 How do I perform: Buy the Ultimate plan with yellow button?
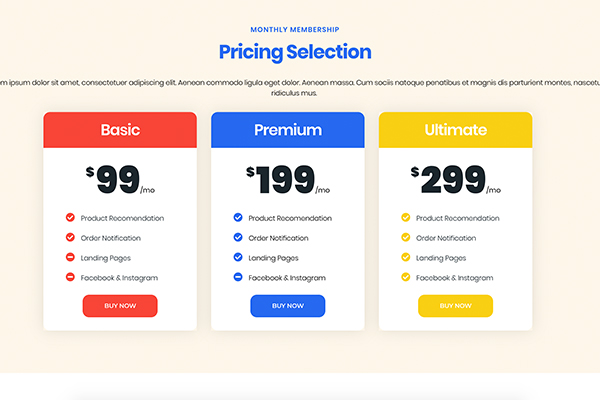pos(455,306)
